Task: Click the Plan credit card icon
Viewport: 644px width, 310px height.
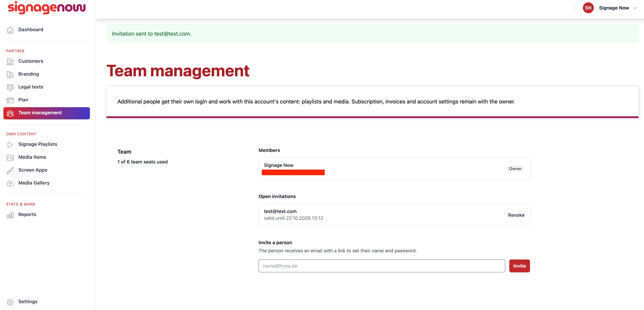Action: pos(10,100)
